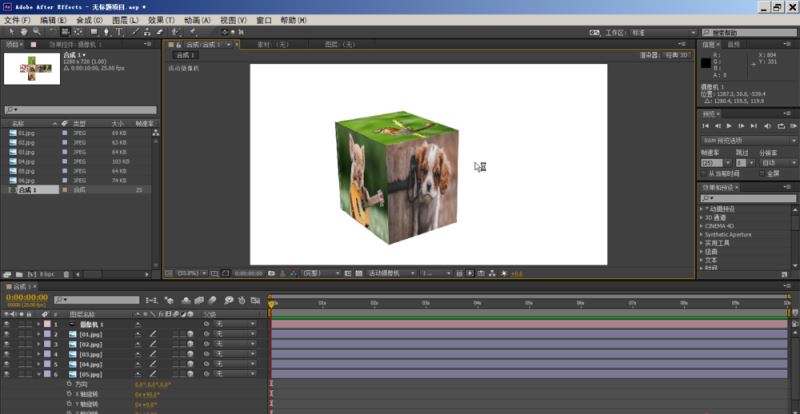Viewport: 800px width, 414px height.
Task: Select the Rectangle shape tool
Action: pos(94,32)
